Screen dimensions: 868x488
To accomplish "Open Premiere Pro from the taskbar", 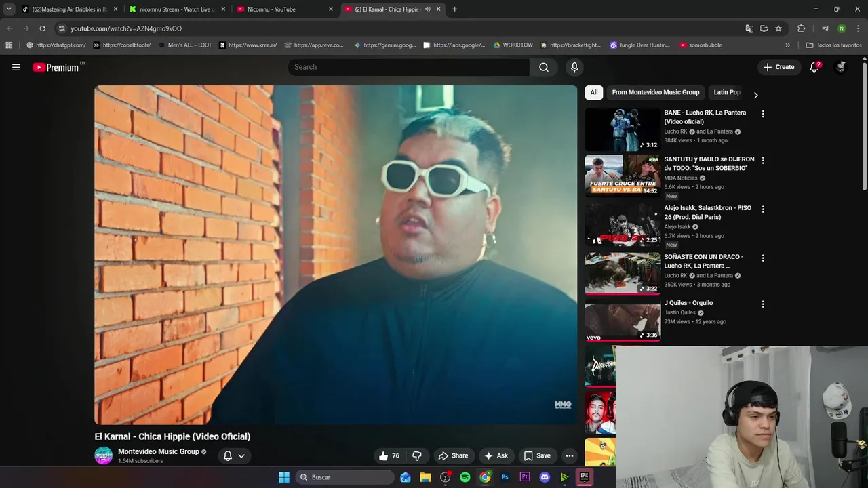I will (x=525, y=477).
